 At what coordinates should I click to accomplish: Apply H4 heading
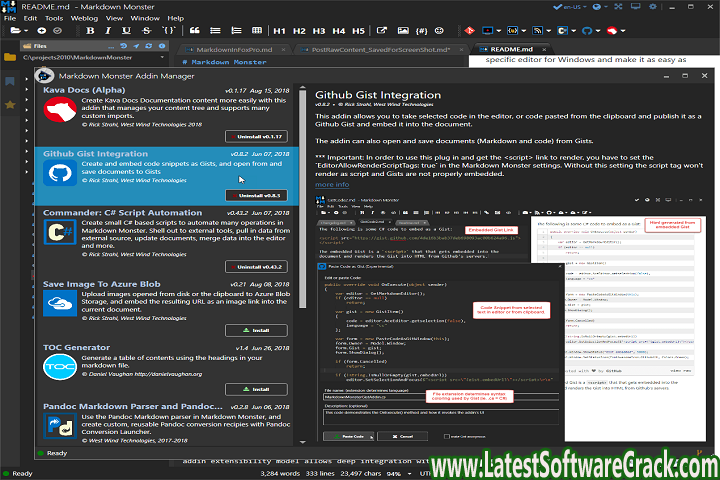pos(338,31)
